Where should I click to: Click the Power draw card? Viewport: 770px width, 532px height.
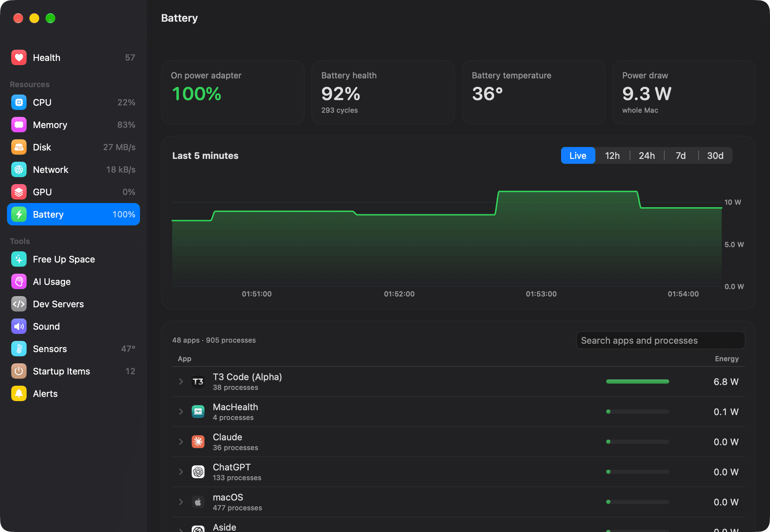pyautogui.click(x=684, y=92)
